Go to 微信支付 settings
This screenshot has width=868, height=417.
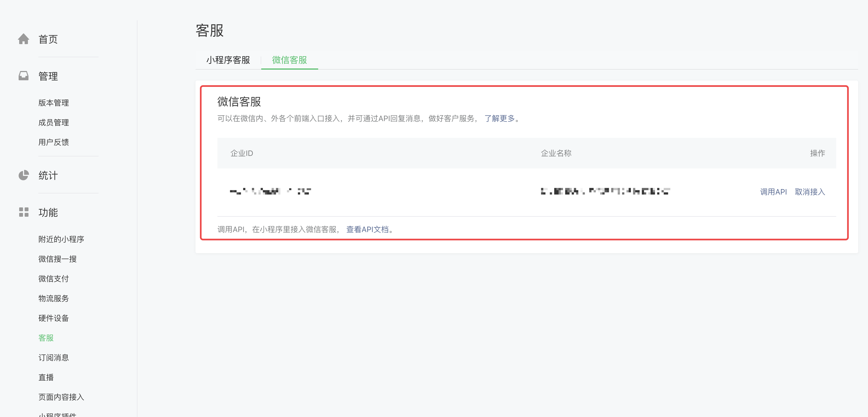pyautogui.click(x=54, y=278)
